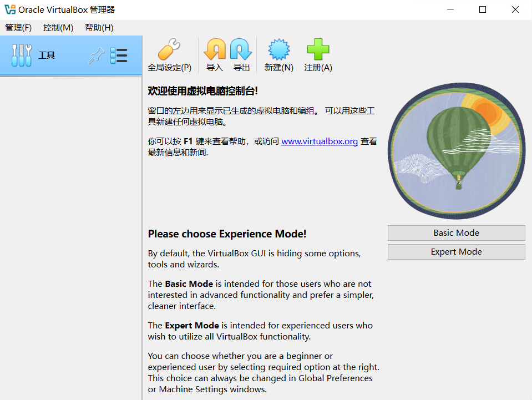The width and height of the screenshot is (532, 400).
Task: Open the 帮助(H) menu
Action: coord(99,28)
